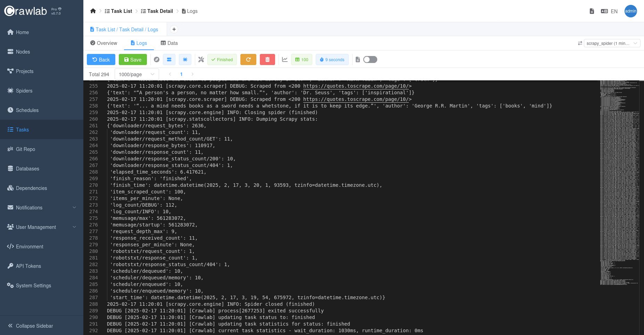Image resolution: width=644 pixels, height=335 pixels.
Task: Click the green Save button
Action: (x=133, y=59)
